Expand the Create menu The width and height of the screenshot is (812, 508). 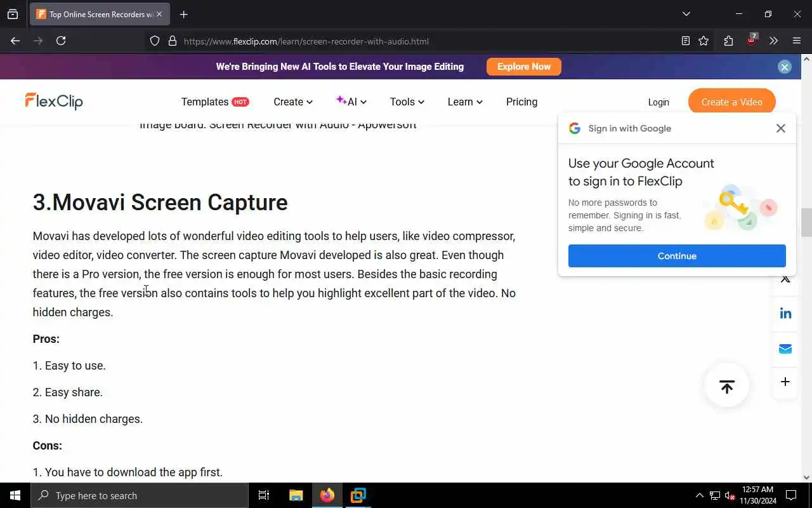point(293,102)
